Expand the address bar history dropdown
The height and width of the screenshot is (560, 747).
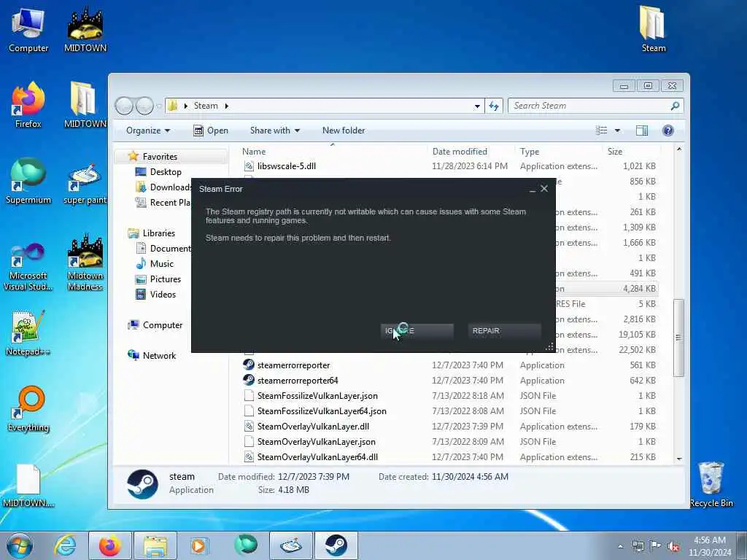coord(477,106)
